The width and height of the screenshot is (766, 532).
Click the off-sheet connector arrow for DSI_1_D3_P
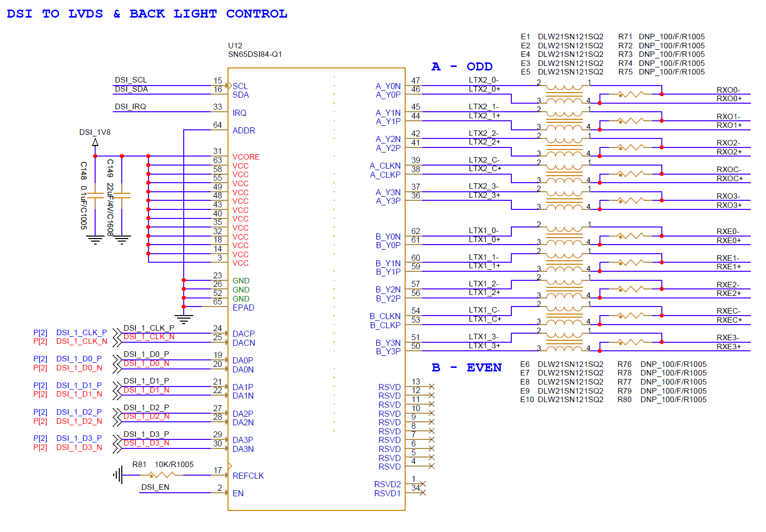(x=117, y=439)
